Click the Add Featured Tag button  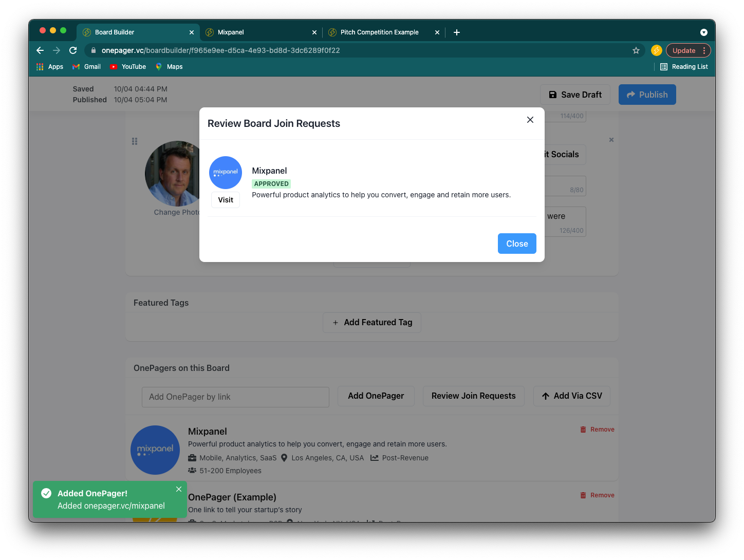click(x=372, y=323)
